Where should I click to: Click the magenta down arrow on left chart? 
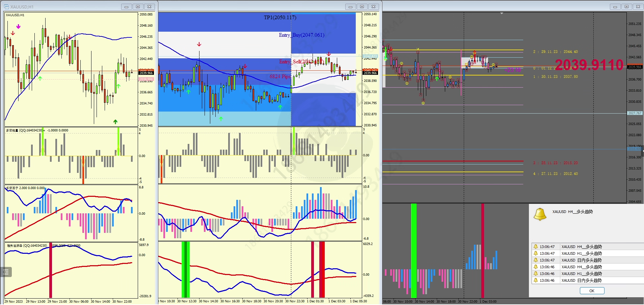[18, 26]
